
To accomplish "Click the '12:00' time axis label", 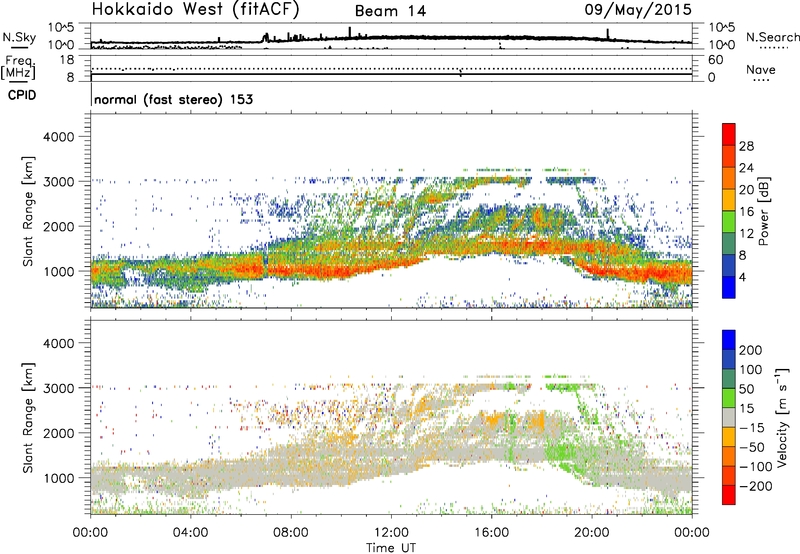I will [391, 533].
